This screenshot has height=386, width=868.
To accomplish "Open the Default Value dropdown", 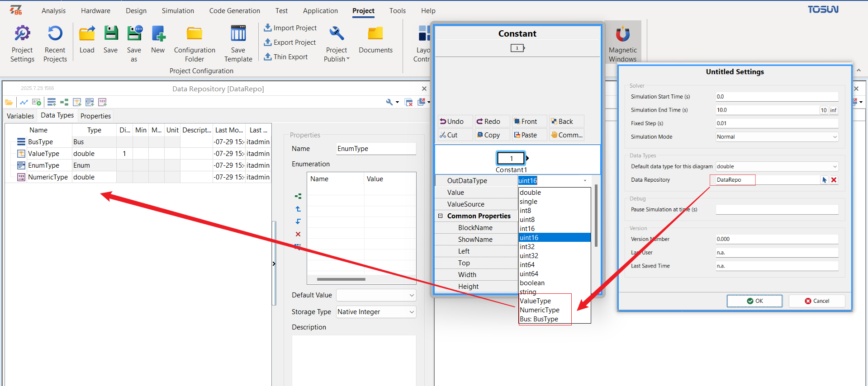I will click(376, 295).
